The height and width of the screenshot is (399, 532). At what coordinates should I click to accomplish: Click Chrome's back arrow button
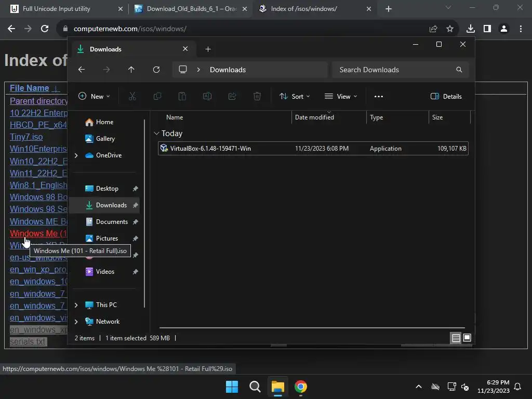click(11, 29)
